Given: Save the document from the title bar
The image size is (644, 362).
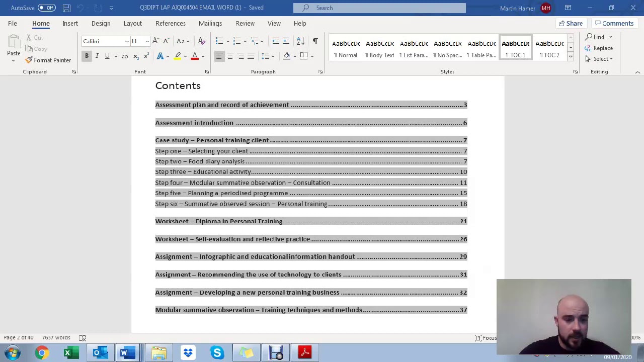Looking at the screenshot, I should (66, 8).
